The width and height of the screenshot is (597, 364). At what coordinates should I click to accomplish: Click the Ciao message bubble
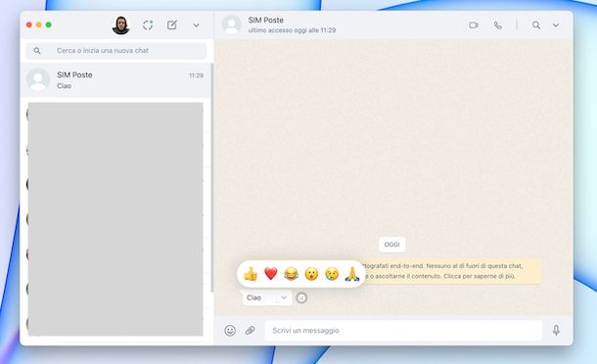[267, 297]
